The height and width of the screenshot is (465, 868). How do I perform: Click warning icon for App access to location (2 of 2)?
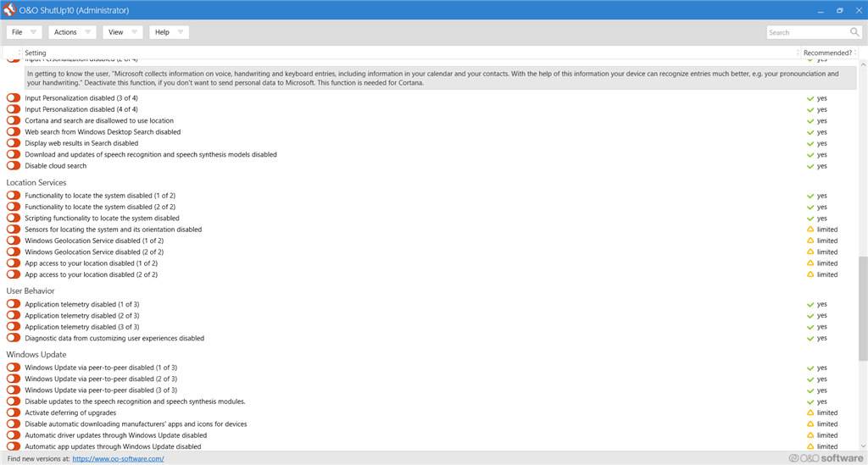click(x=810, y=274)
